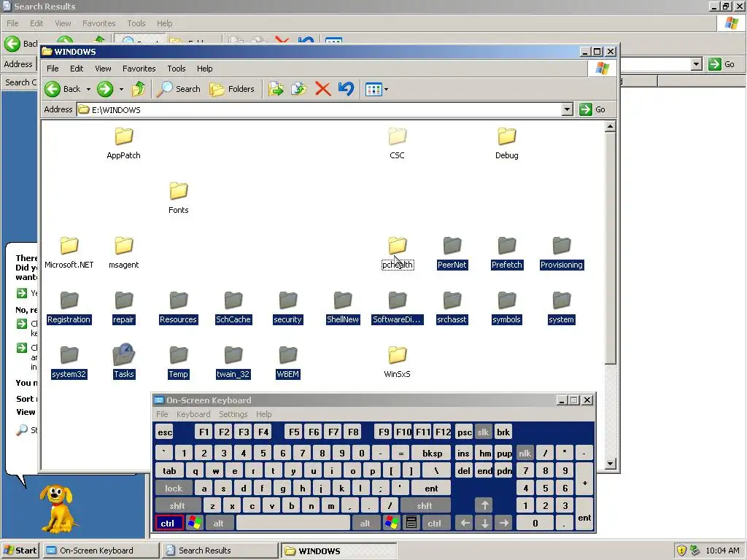
Task: Select the system32 folder
Action: pyautogui.click(x=69, y=362)
